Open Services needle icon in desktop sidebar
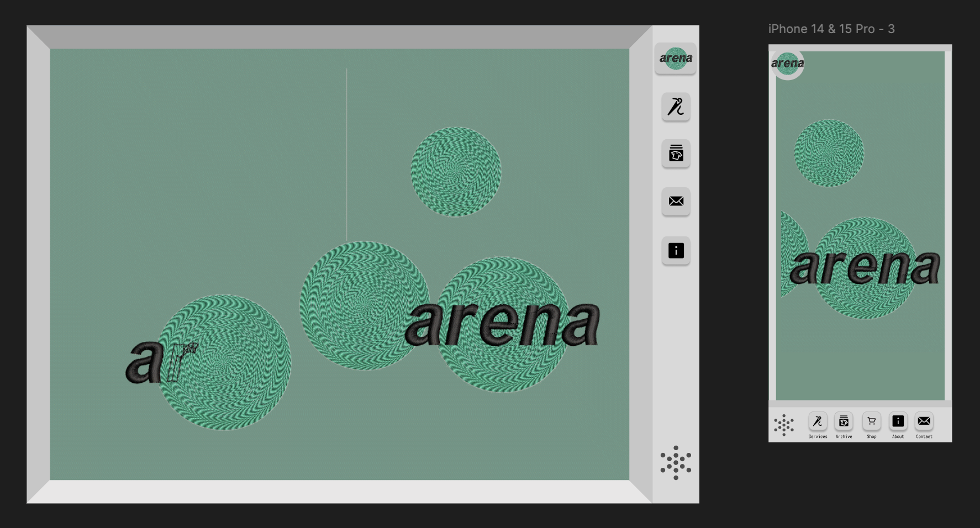980x528 pixels. pos(676,107)
